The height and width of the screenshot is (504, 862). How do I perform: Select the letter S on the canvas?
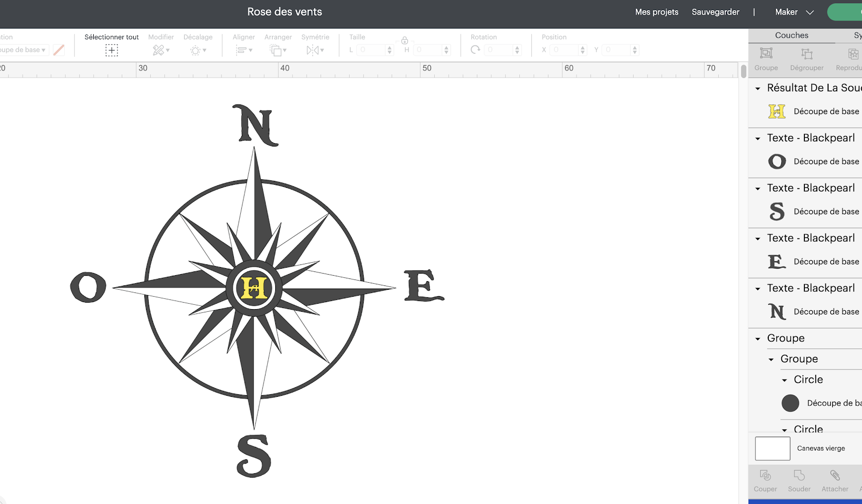(254, 456)
